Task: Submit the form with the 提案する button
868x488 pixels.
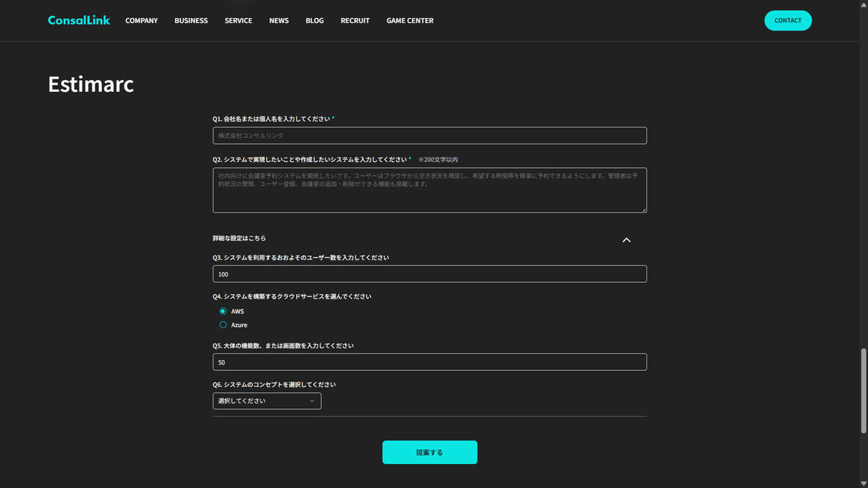Action: [x=430, y=452]
